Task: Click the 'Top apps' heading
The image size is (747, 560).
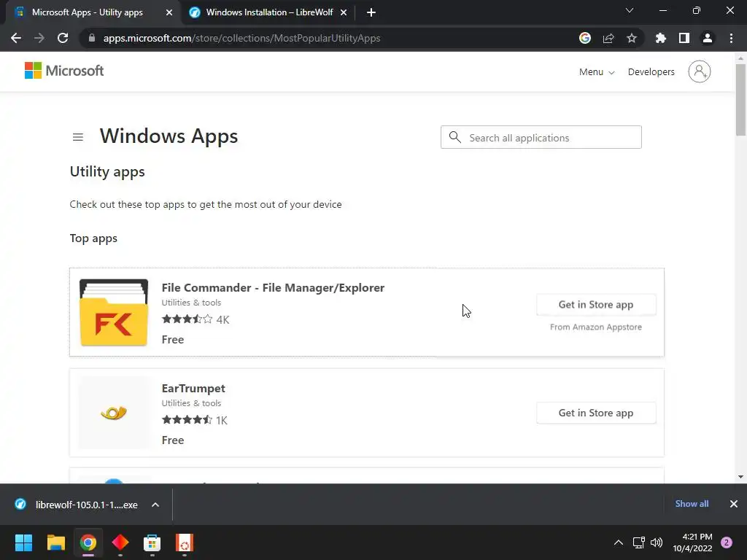Action: click(x=93, y=238)
